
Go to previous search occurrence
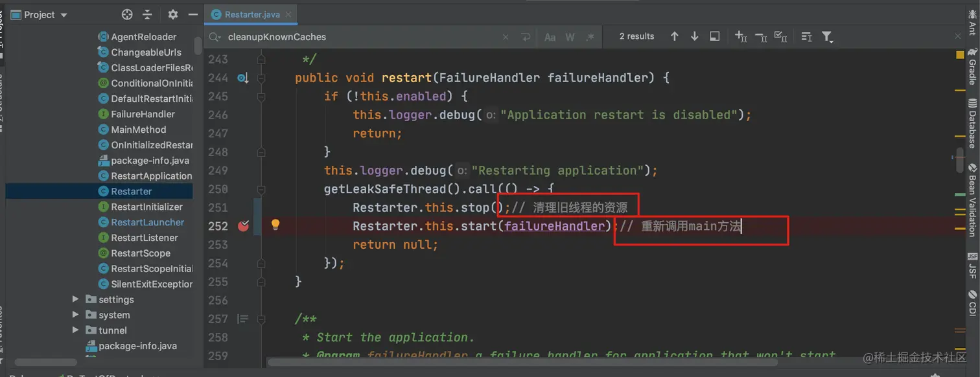coord(674,36)
